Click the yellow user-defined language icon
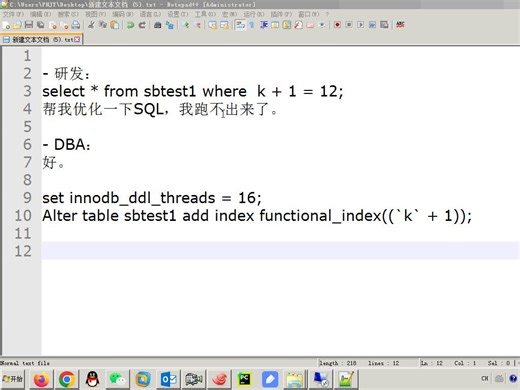Image resolution: width=520 pixels, height=390 pixels. tap(275, 25)
